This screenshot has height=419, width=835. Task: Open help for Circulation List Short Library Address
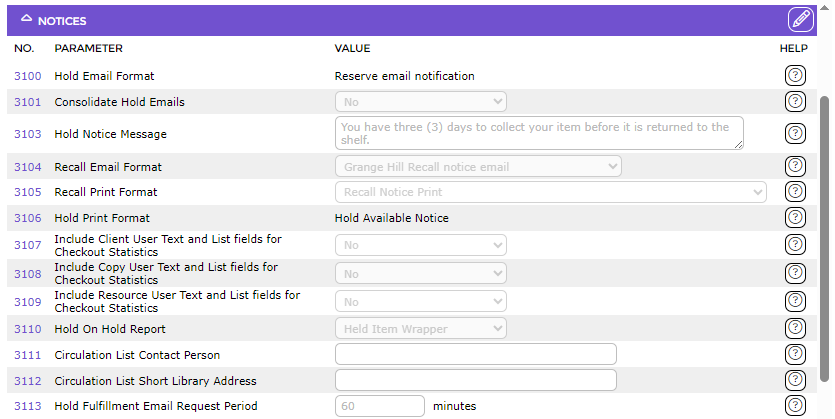click(x=795, y=380)
